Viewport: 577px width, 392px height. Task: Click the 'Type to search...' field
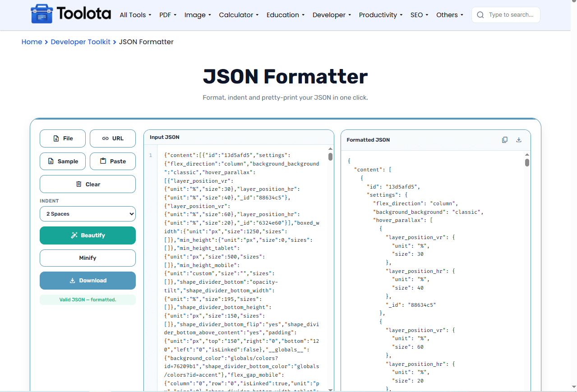pyautogui.click(x=506, y=15)
